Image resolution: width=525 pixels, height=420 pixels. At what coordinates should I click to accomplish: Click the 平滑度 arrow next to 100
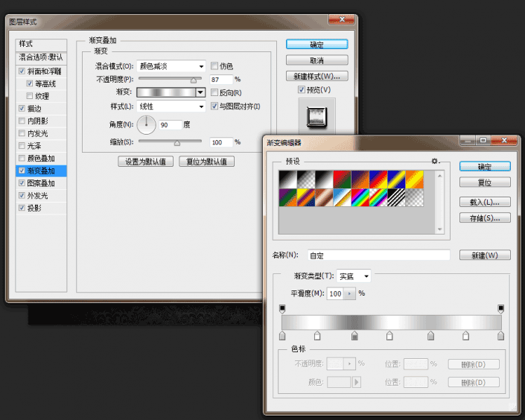[x=349, y=293]
